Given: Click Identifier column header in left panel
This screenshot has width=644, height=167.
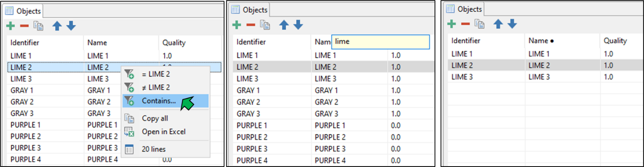Looking at the screenshot, I should pyautogui.click(x=45, y=43).
